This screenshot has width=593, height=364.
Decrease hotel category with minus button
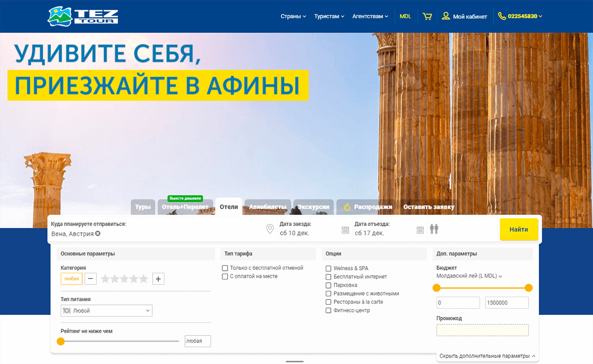point(91,278)
